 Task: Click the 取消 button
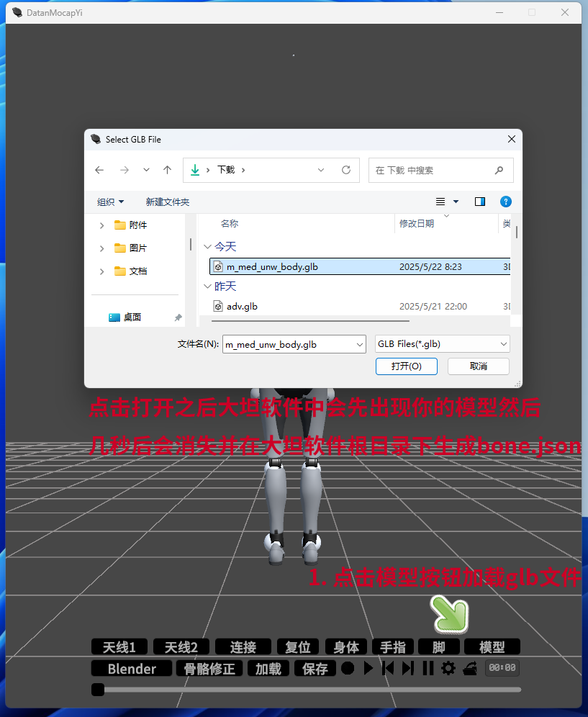[478, 366]
